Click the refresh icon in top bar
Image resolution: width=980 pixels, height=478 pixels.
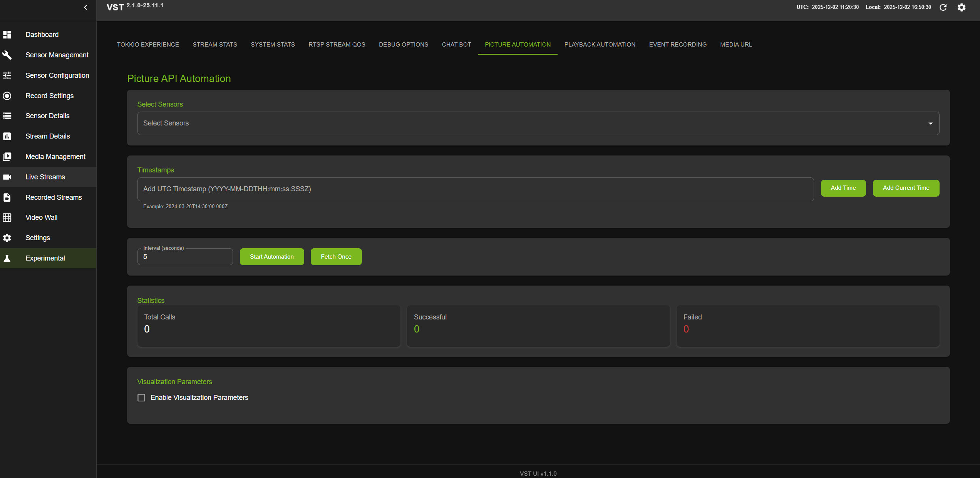(943, 7)
